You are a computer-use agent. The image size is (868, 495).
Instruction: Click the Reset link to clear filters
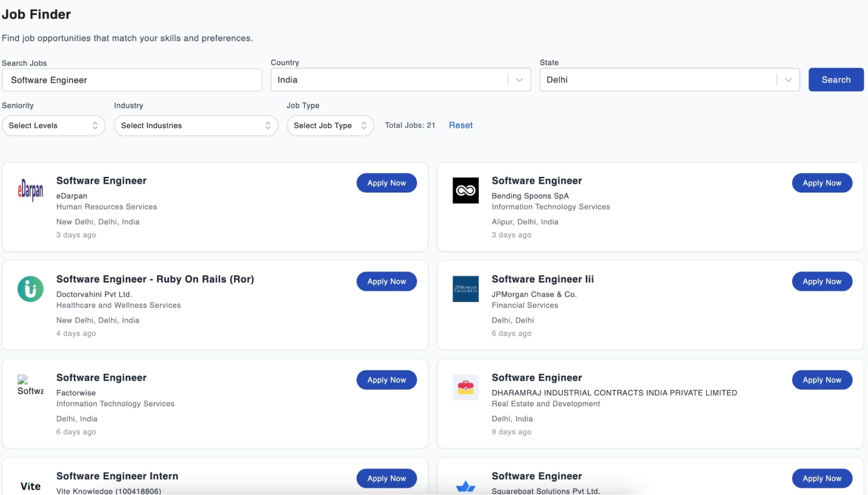coord(460,125)
